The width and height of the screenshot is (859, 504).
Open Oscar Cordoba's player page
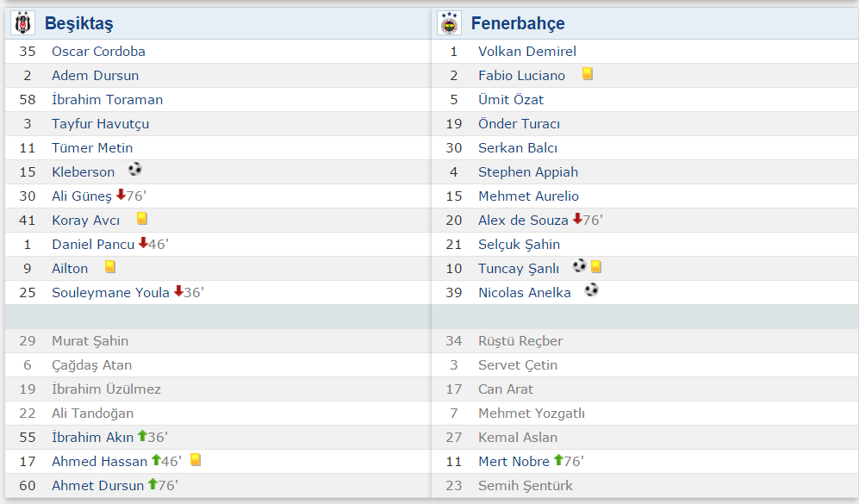[98, 52]
